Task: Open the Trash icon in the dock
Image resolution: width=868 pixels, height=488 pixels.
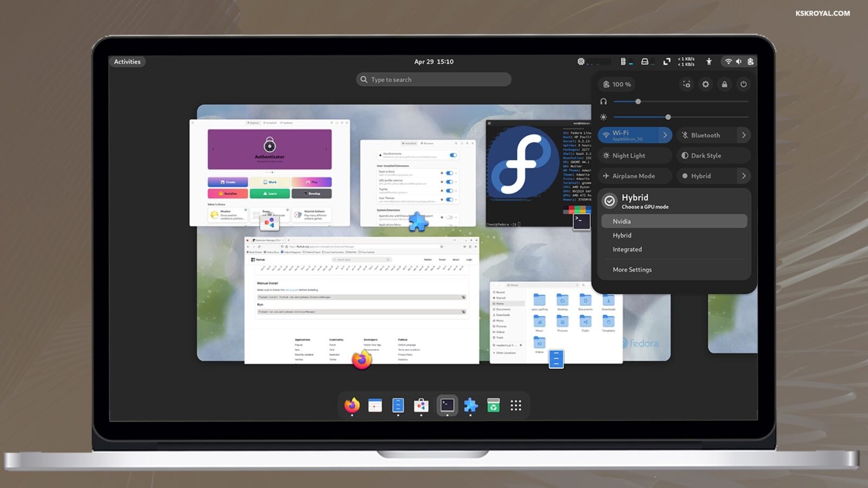Action: 495,405
